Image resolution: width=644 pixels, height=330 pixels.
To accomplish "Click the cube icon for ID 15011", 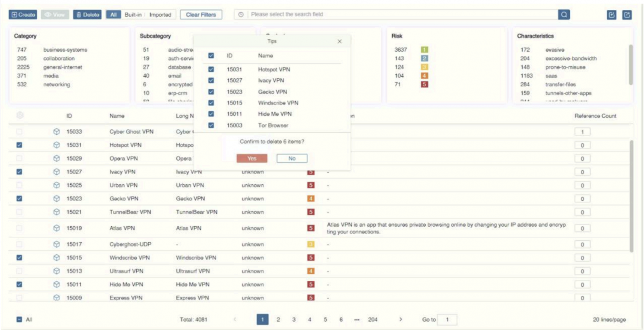I will click(57, 285).
